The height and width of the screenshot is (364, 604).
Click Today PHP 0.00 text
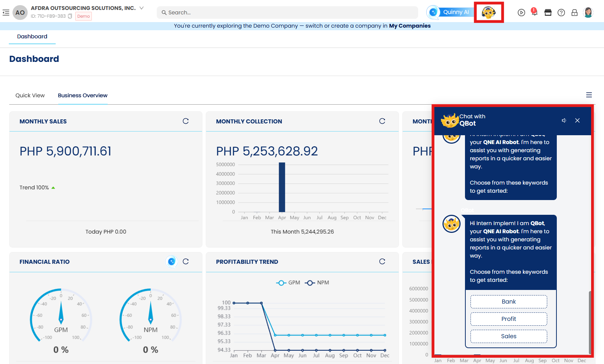click(106, 232)
